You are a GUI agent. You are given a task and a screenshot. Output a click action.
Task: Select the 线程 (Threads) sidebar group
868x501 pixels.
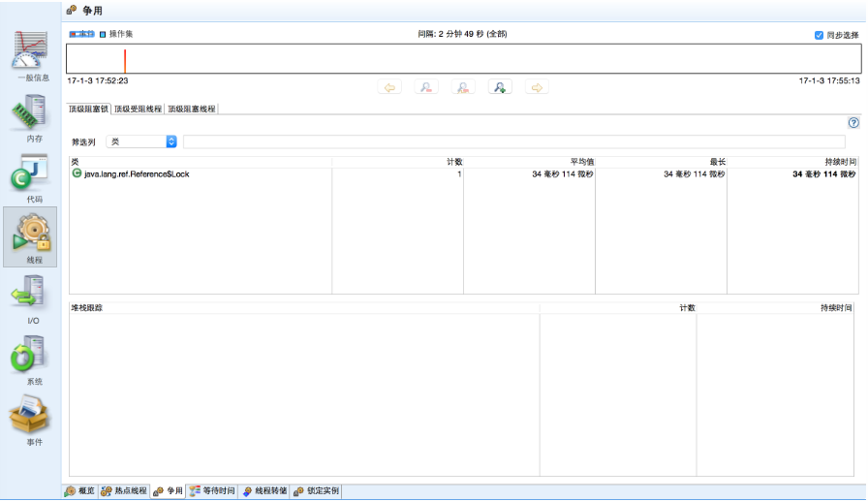[x=30, y=237]
